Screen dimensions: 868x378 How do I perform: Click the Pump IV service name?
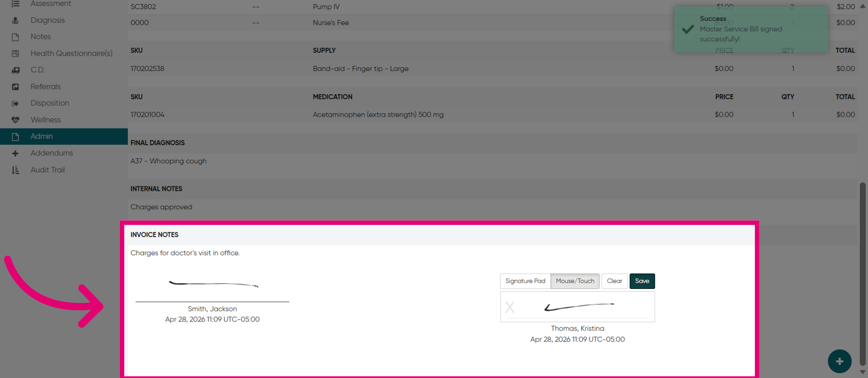click(x=326, y=7)
